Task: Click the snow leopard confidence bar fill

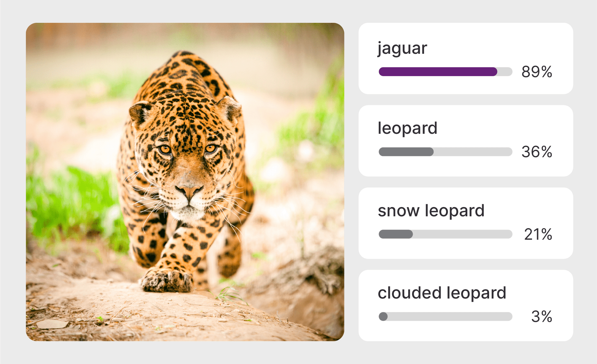Action: pyautogui.click(x=396, y=234)
